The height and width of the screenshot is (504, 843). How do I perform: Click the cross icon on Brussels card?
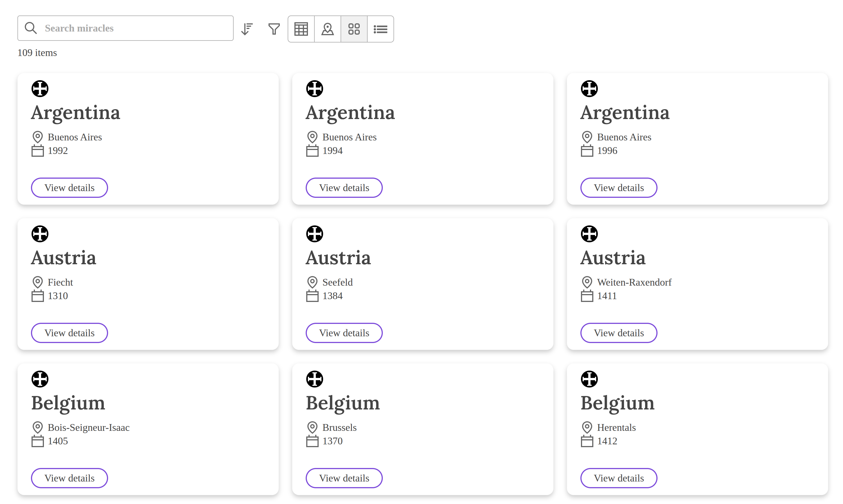pos(314,379)
